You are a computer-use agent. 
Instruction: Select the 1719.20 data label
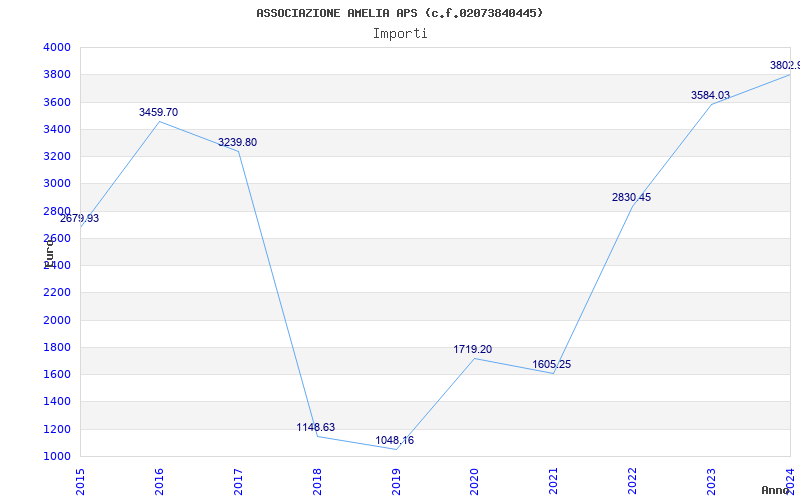(473, 349)
